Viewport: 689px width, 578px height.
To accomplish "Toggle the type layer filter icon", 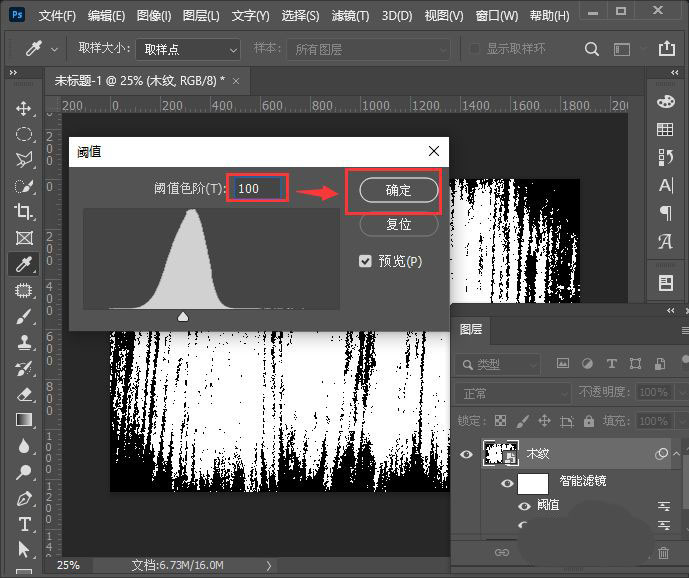I will click(611, 363).
